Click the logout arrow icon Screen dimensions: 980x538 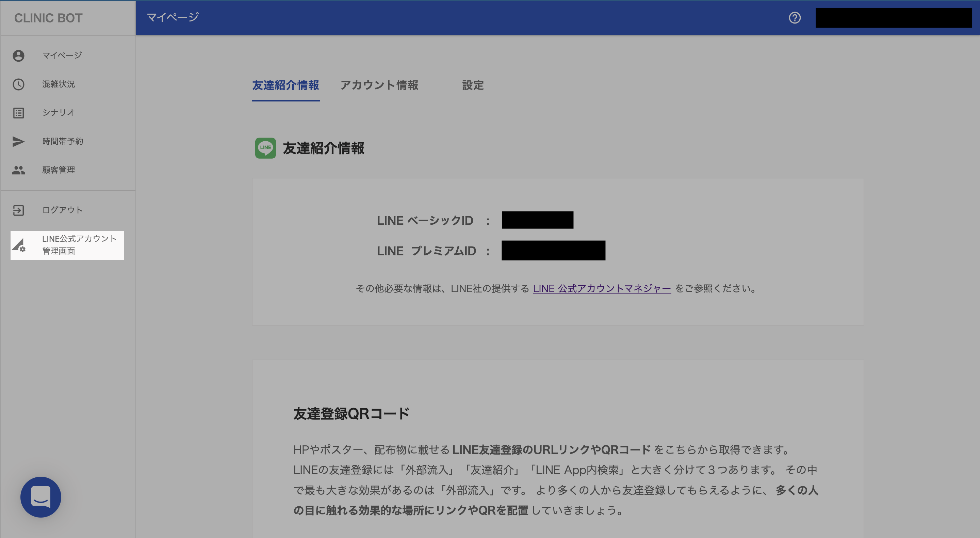pyautogui.click(x=18, y=210)
